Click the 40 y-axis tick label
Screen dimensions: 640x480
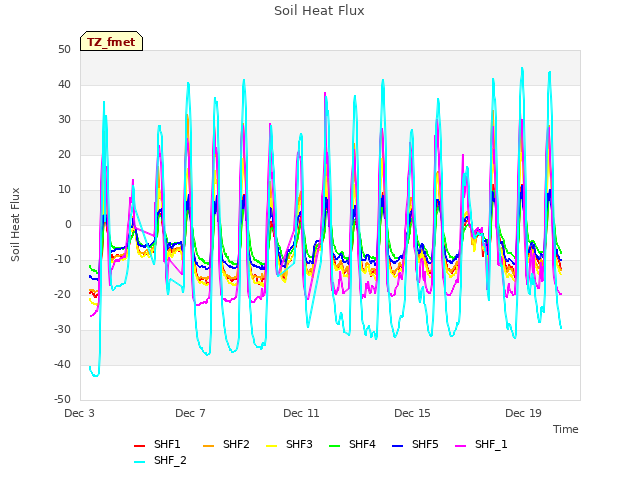[64, 84]
